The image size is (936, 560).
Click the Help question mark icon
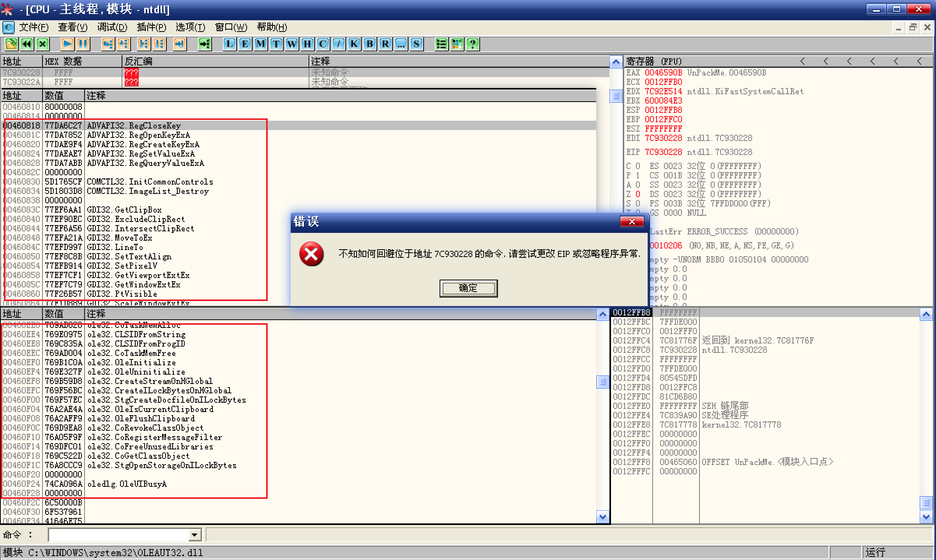[x=472, y=44]
